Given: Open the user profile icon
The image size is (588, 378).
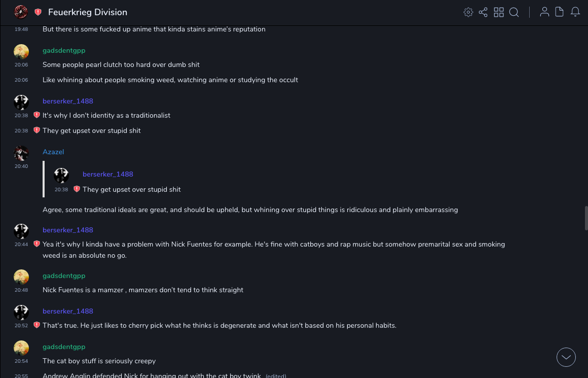Looking at the screenshot, I should point(544,12).
